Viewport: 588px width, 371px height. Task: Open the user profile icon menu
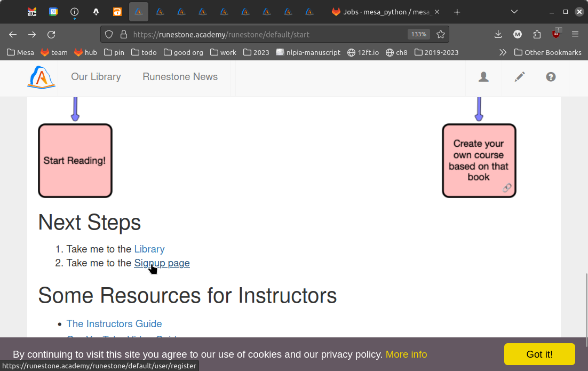point(483,77)
